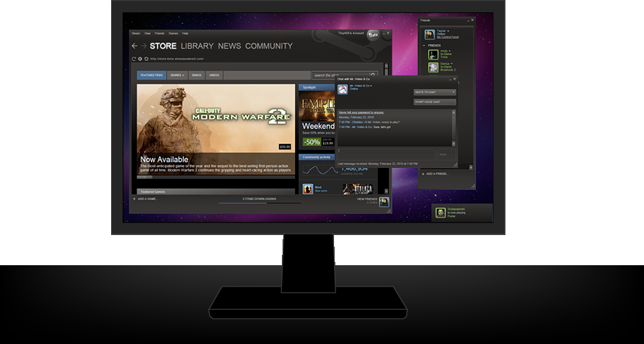Switch to the NEWS section
This screenshot has width=644, height=344.
point(229,46)
